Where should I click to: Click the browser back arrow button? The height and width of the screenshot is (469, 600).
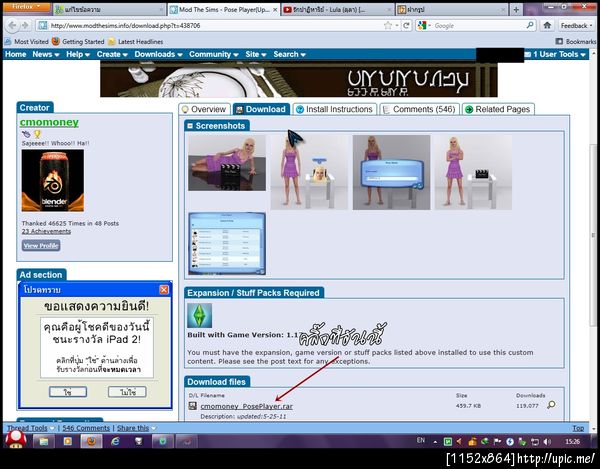coord(12,26)
